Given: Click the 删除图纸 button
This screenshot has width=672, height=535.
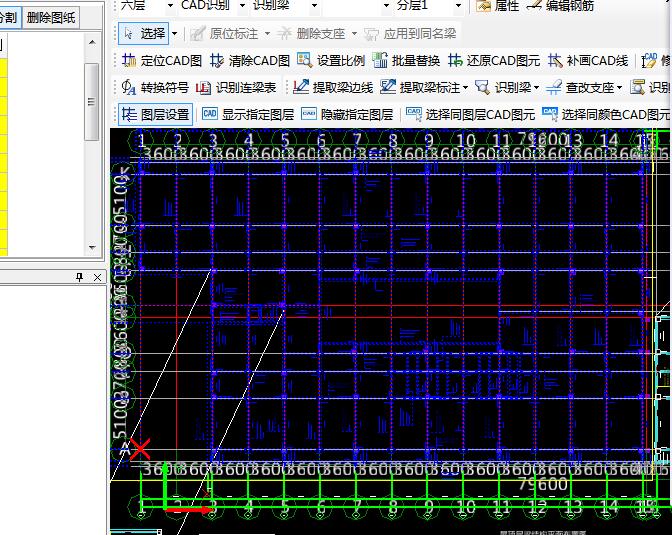Looking at the screenshot, I should [51, 18].
